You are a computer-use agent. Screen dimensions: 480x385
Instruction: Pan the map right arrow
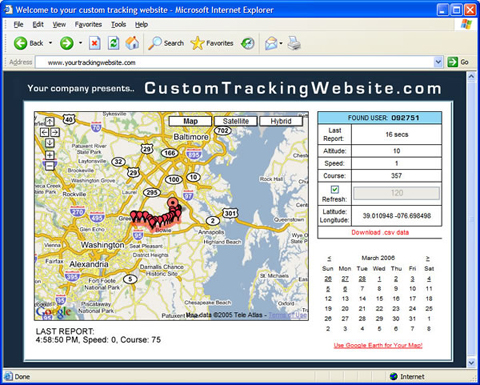click(x=55, y=132)
